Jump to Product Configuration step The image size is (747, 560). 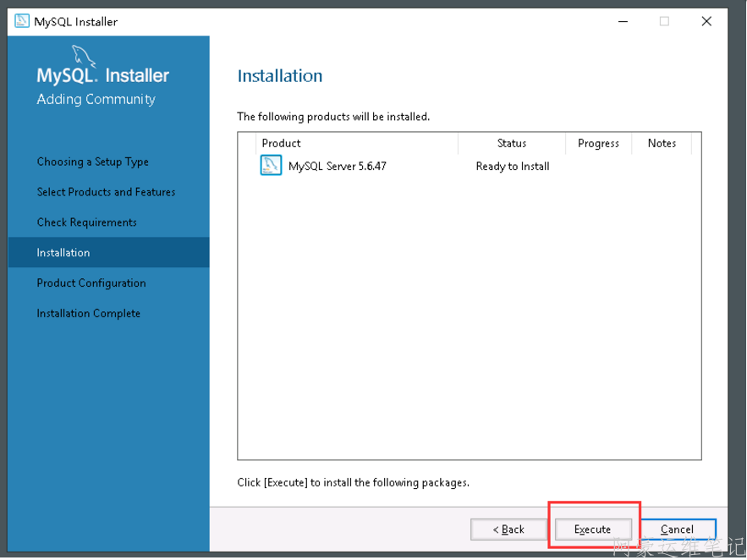(91, 283)
